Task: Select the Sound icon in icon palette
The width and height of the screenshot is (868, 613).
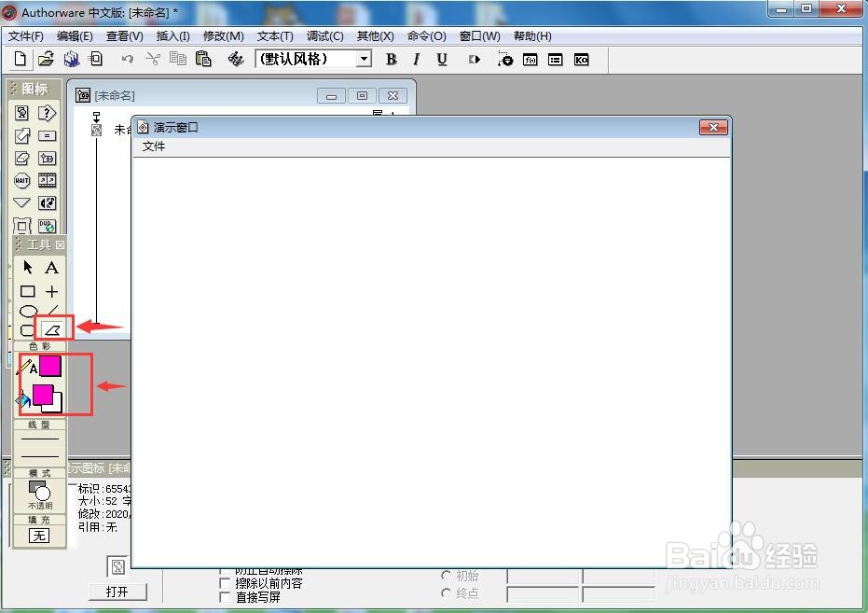Action: (47, 202)
